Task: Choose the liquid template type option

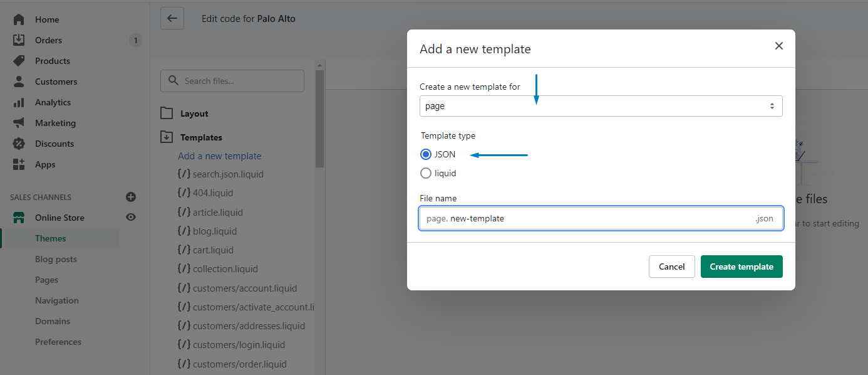Action: [x=425, y=173]
